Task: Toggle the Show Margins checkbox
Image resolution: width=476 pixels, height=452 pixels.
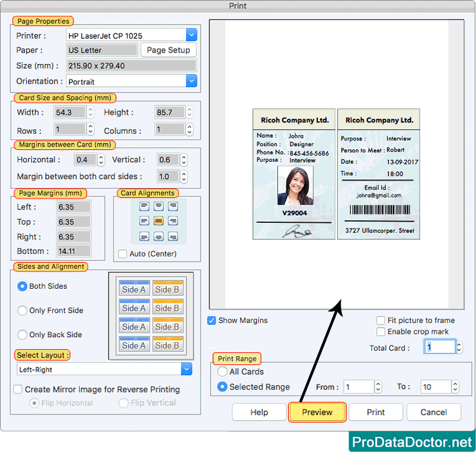Action: point(211,321)
